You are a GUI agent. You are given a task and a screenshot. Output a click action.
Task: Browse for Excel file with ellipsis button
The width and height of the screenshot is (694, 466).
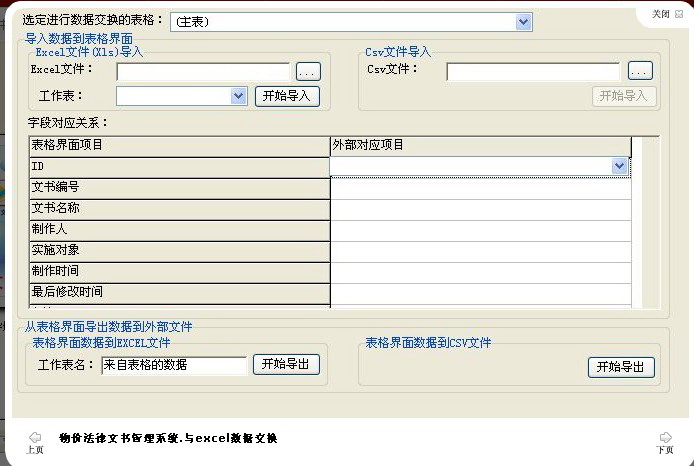[308, 72]
